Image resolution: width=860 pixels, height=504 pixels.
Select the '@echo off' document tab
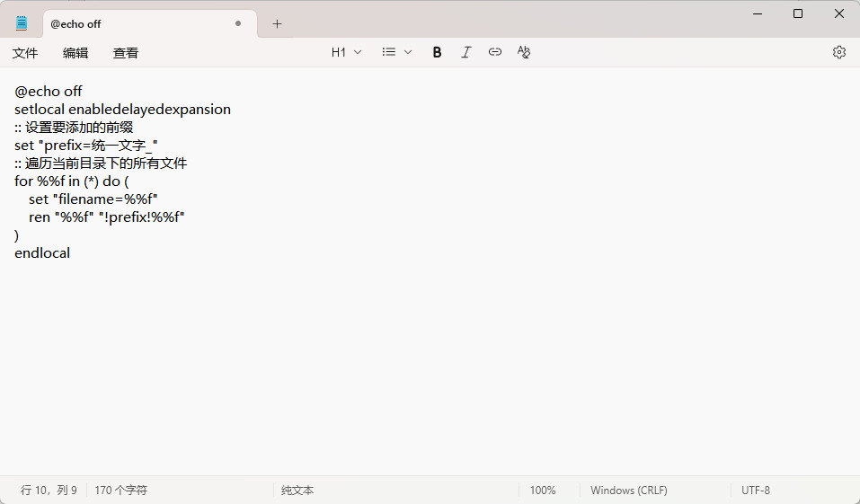pyautogui.click(x=149, y=23)
